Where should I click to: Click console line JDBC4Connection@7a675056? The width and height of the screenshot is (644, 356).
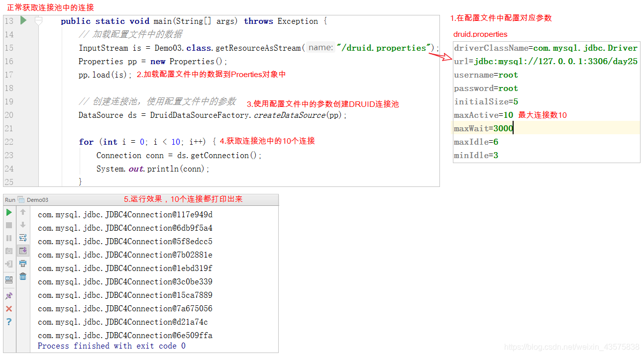125,308
